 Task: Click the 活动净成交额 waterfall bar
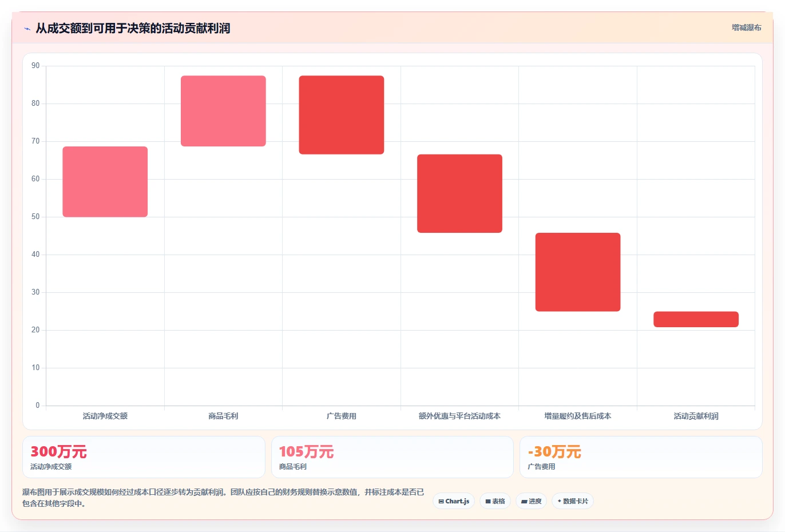click(x=105, y=182)
